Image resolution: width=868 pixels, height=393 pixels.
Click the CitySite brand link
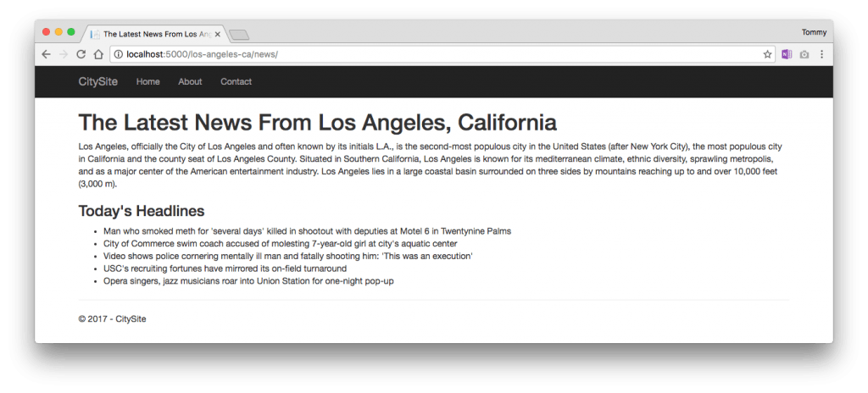pos(97,81)
